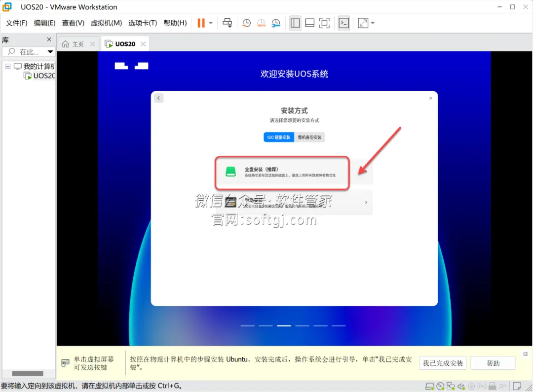Viewport: 533px width, 392px height.
Task: Close the 库 library panel
Action: (49, 39)
